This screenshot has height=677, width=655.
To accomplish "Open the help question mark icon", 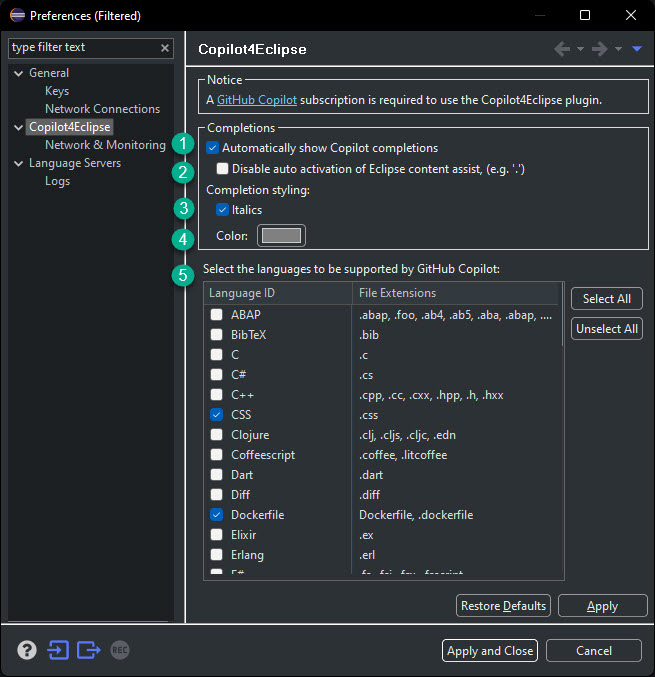I will (x=27, y=650).
